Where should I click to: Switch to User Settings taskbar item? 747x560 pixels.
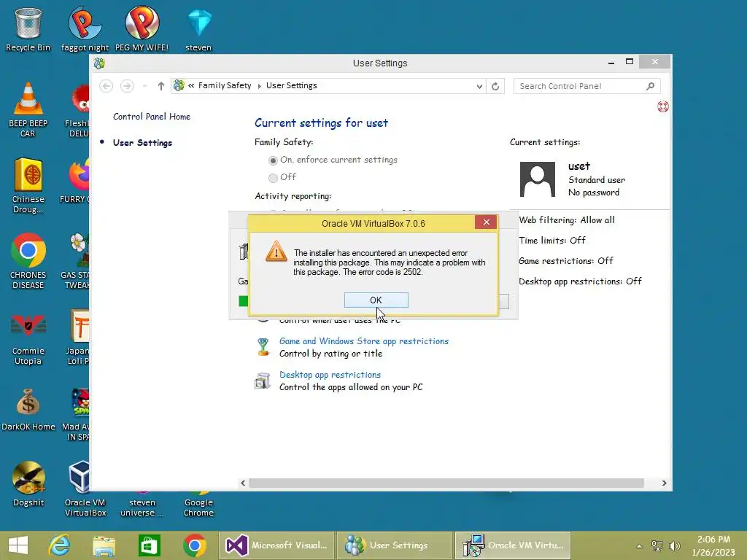[395, 545]
